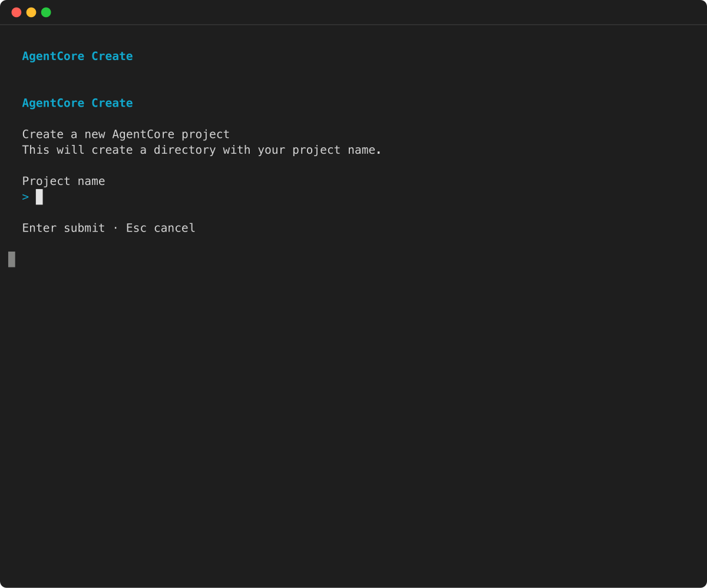707x588 pixels.
Task: Click the second 'AgentCore Create' heading
Action: point(77,103)
